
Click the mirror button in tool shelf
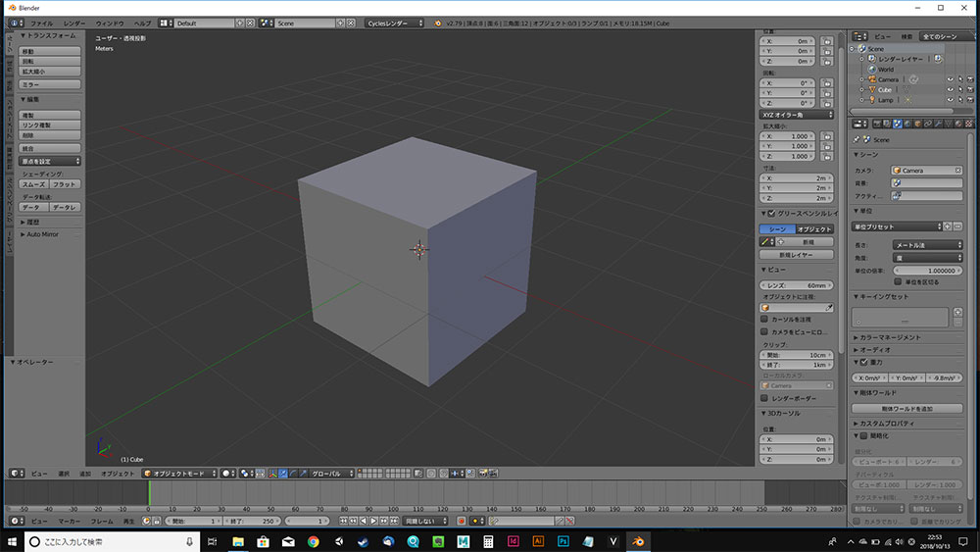click(x=50, y=84)
